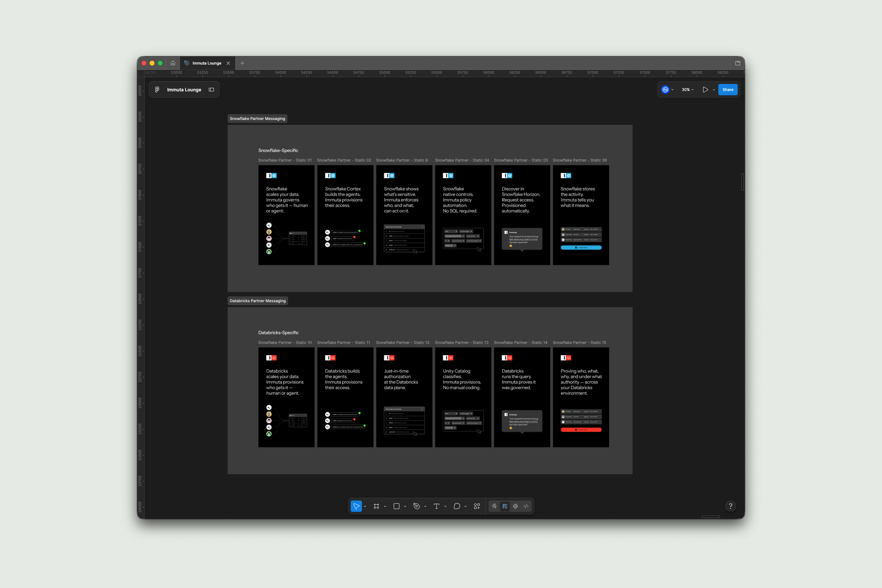Expand the Pen tool options chevron
The width and height of the screenshot is (882, 588).
pos(425,507)
